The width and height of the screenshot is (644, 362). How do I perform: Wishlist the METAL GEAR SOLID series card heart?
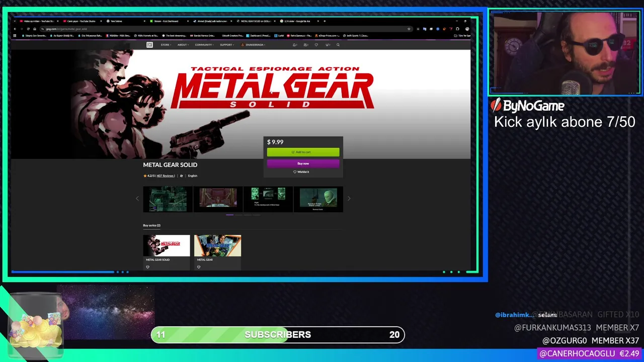(147, 267)
